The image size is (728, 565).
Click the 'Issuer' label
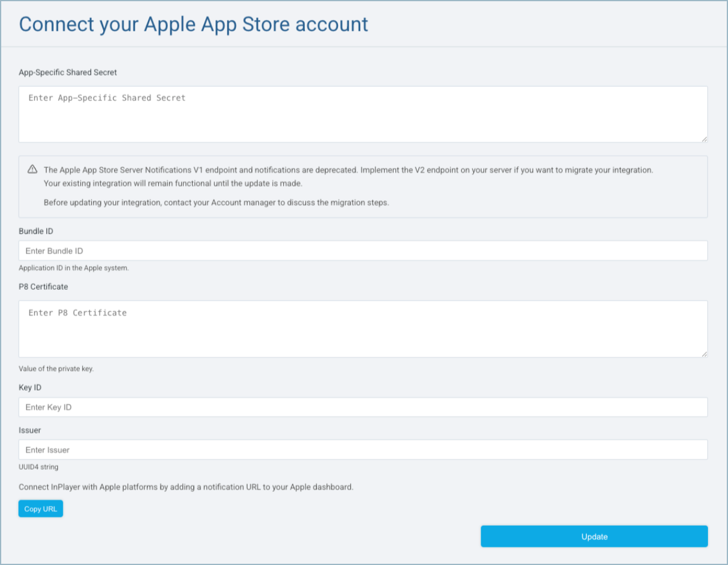[x=30, y=430]
